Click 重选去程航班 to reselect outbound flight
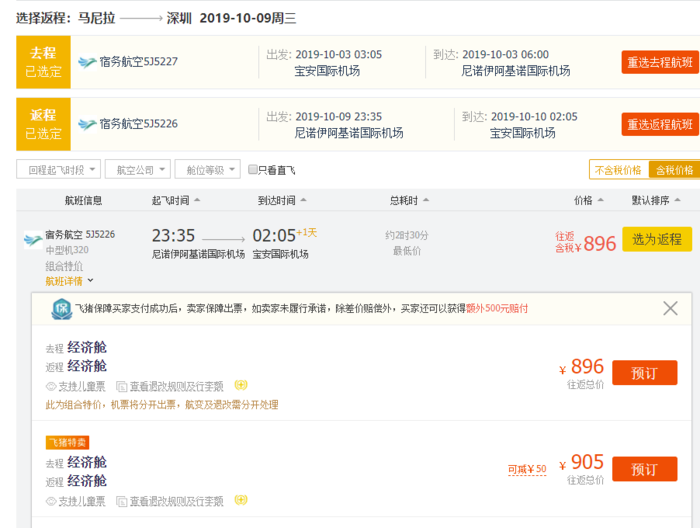This screenshot has height=528, width=700. click(660, 62)
